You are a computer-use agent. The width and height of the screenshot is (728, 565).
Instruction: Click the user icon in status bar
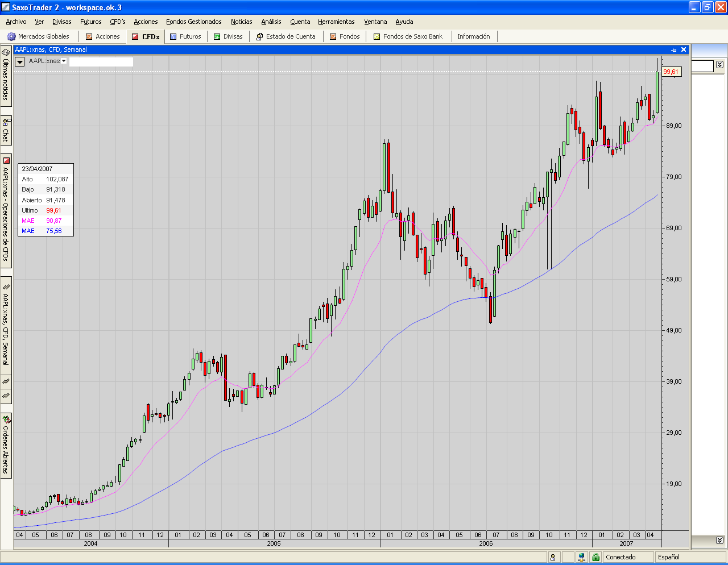tap(553, 558)
